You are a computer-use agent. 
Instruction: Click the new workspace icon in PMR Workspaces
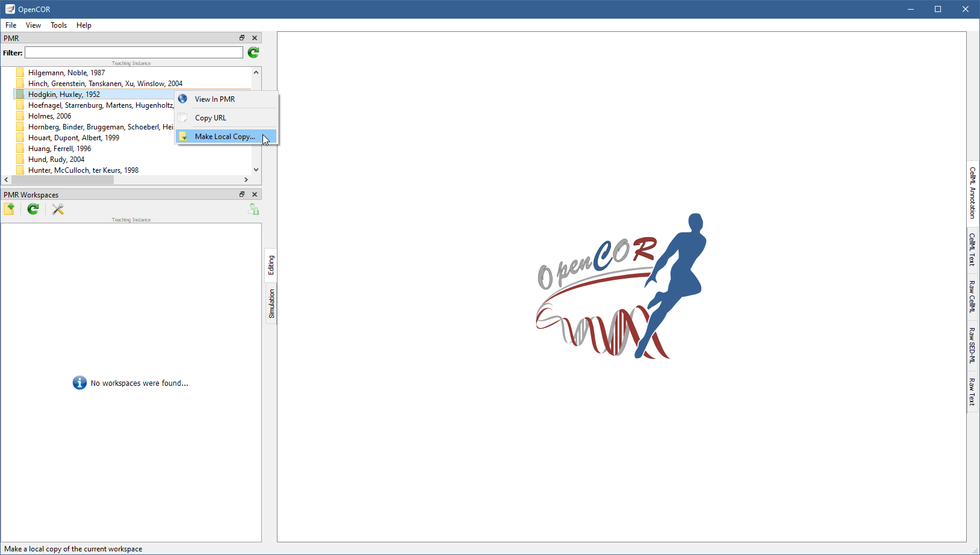(x=10, y=209)
